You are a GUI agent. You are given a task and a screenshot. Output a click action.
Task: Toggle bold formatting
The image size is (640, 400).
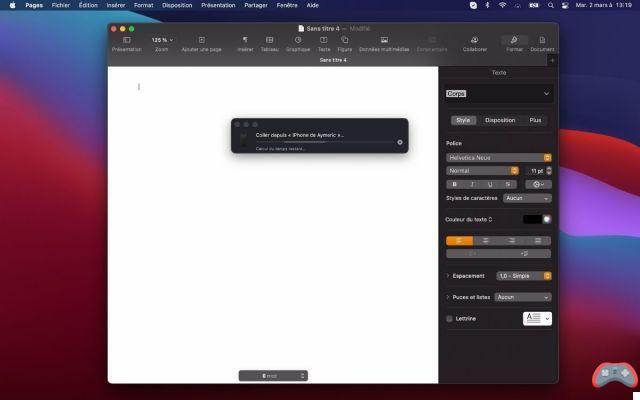455,184
